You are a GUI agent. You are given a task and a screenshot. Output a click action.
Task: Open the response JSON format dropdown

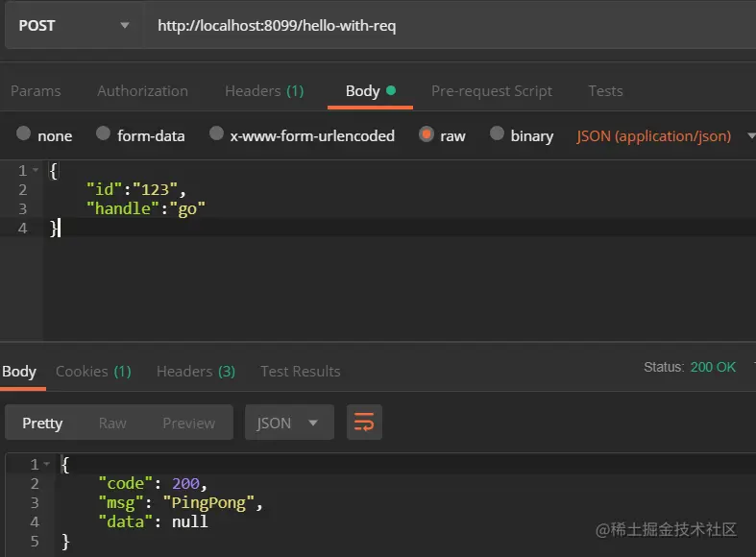click(x=289, y=423)
